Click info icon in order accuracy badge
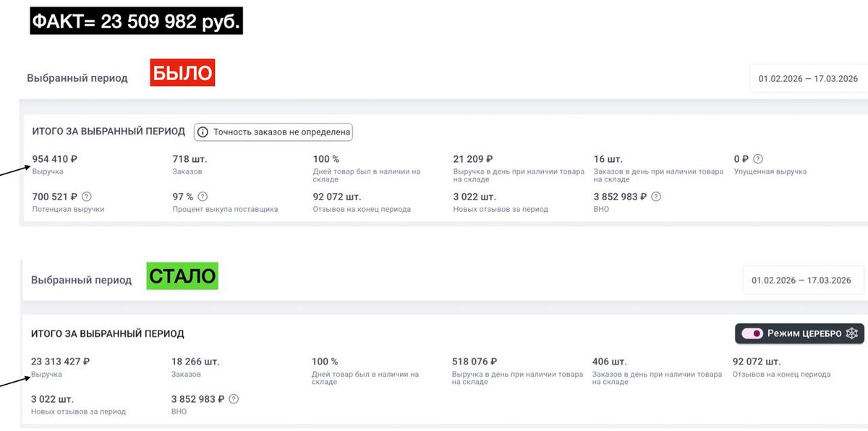The height and width of the screenshot is (431, 868). (203, 132)
